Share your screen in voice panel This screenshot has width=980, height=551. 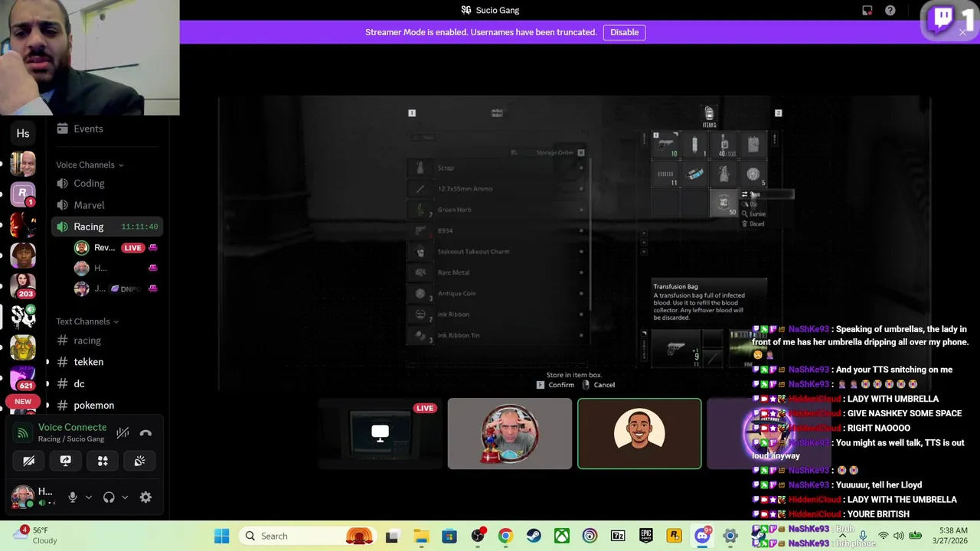65,461
